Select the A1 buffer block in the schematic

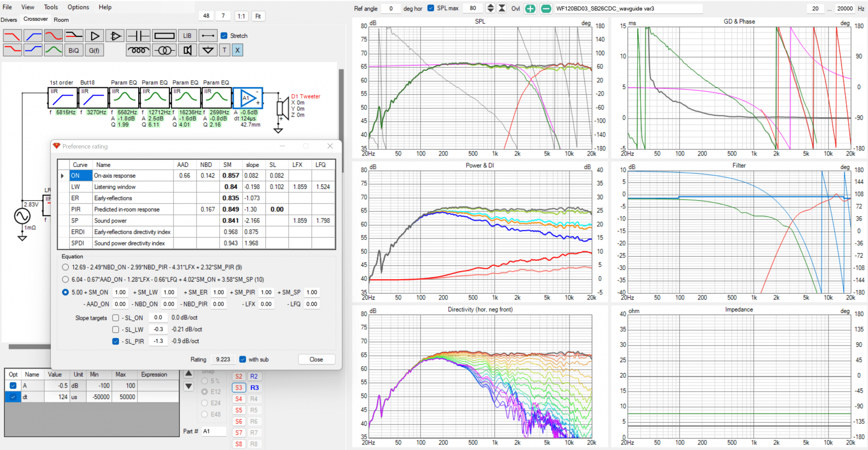[x=248, y=98]
